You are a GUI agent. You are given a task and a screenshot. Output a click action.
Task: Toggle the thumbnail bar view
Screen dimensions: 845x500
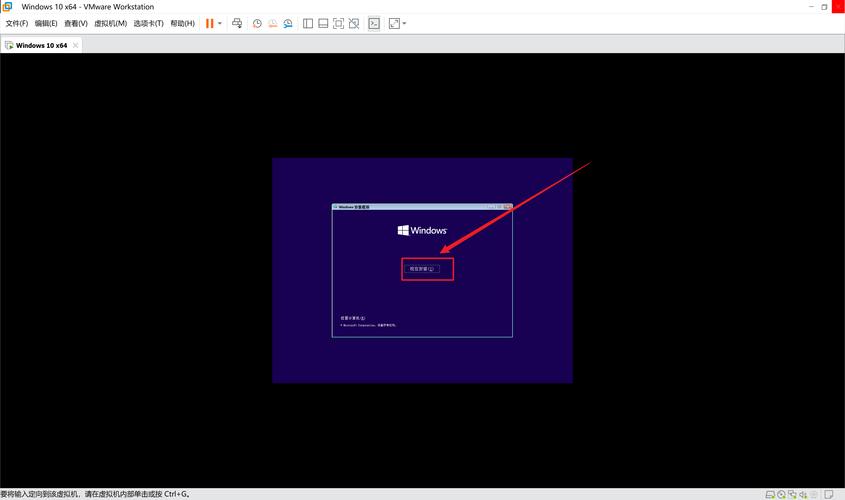tap(323, 24)
